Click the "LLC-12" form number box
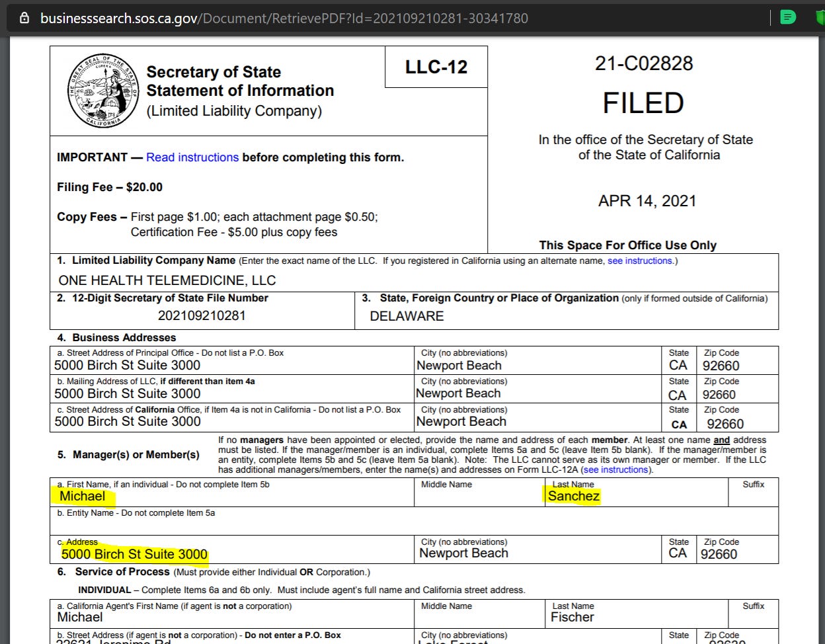This screenshot has width=825, height=644. coord(436,67)
